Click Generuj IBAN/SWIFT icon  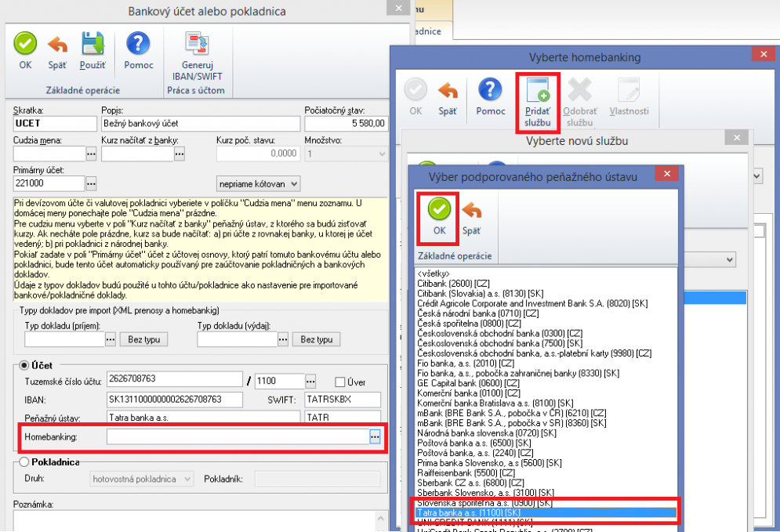click(x=197, y=56)
